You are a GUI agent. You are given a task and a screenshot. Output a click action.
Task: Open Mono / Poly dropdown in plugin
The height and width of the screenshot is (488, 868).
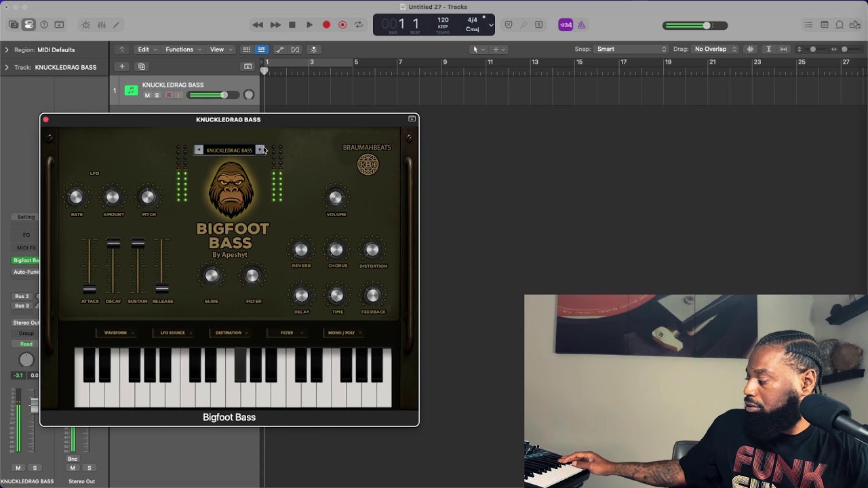[x=344, y=333]
